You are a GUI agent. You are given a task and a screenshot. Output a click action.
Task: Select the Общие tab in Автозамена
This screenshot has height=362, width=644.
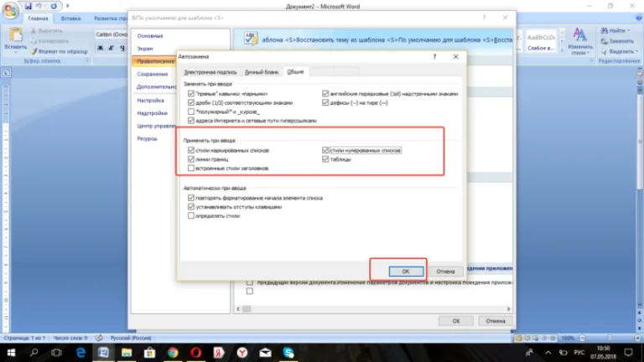coord(295,72)
